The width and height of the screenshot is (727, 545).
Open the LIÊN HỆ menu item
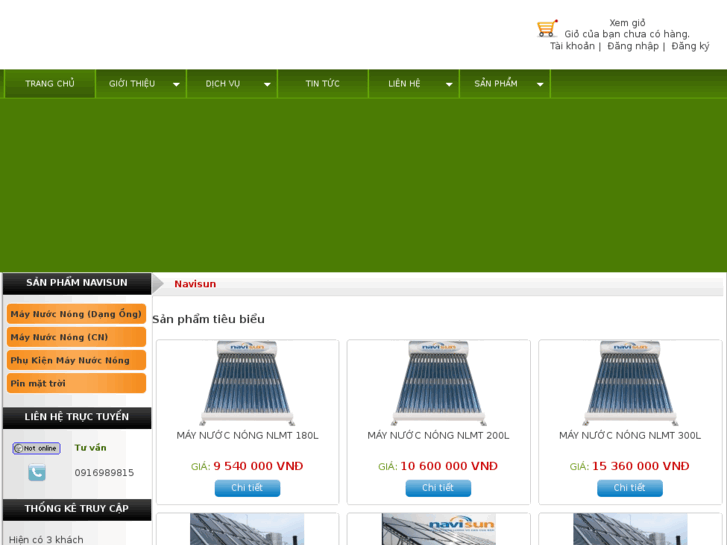point(404,83)
